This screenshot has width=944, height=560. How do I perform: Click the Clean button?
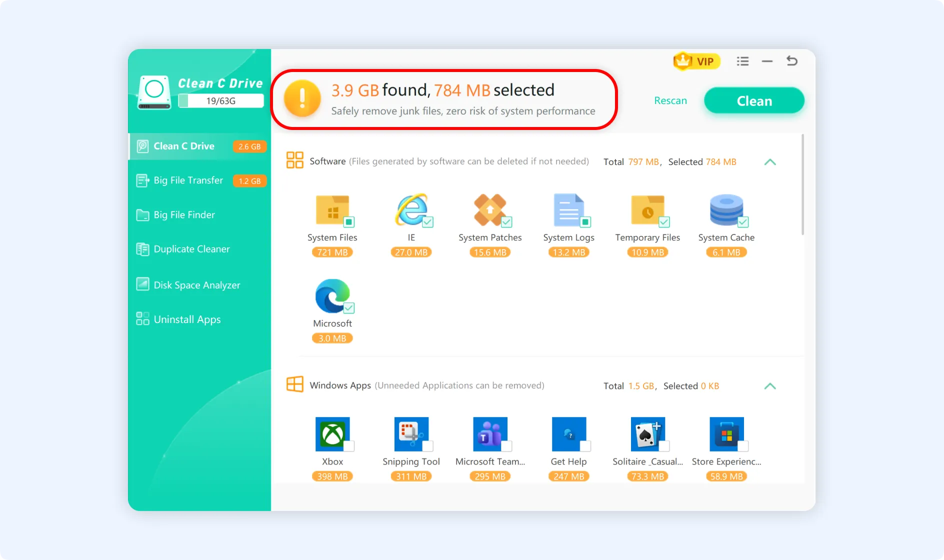[x=753, y=100]
